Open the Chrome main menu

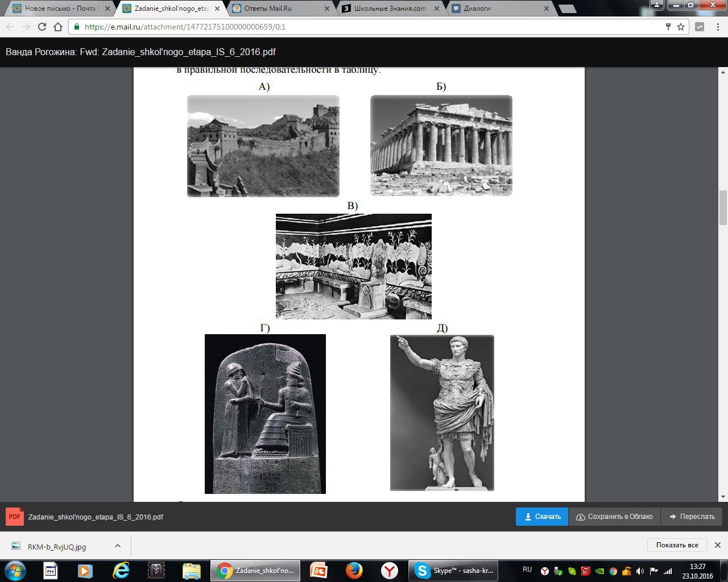click(x=717, y=27)
